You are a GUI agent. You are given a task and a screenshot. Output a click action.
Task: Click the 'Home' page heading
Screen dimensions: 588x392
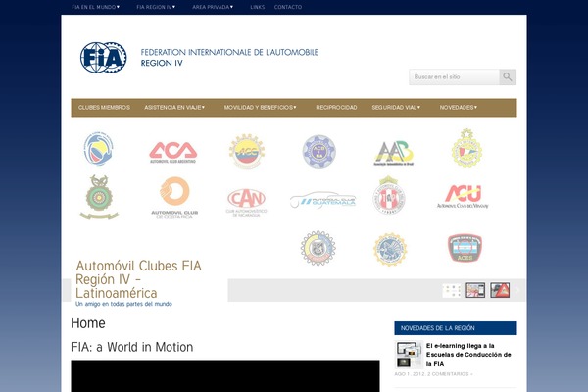(88, 323)
